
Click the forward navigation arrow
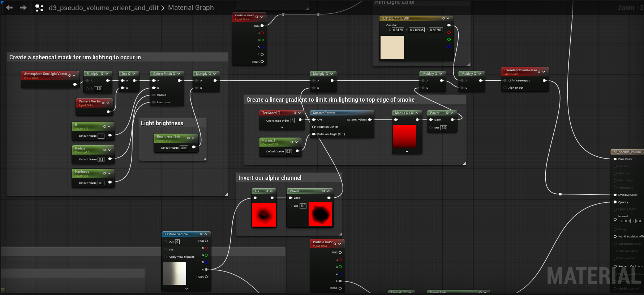tap(23, 8)
